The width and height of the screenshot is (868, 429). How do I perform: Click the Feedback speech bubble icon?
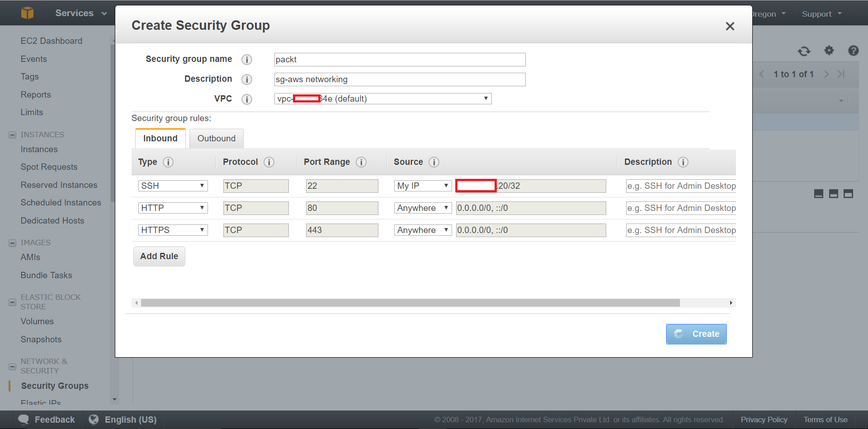[24, 420]
